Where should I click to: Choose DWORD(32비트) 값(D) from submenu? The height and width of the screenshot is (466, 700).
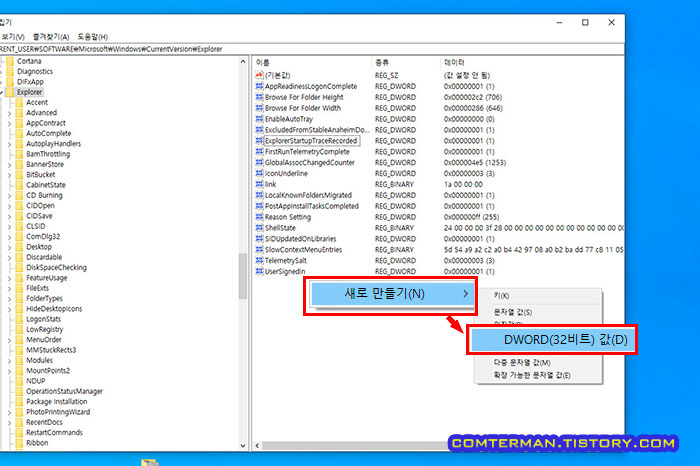coord(552,340)
